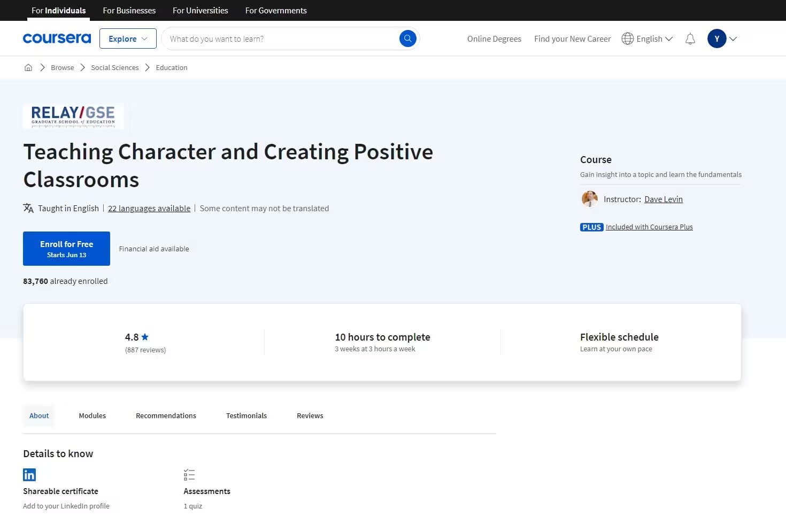Click 3 weeks at 3 hours a week text
This screenshot has height=532, width=786.
point(375,349)
